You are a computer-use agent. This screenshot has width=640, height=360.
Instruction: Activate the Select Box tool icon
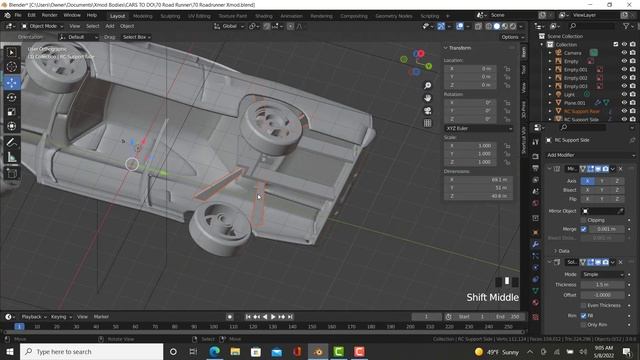coord(12,52)
